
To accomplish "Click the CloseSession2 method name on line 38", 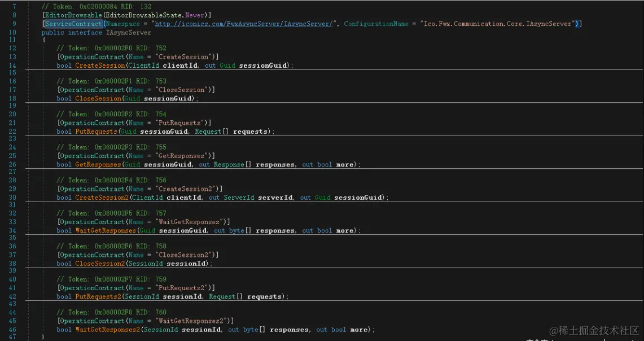I will 100,263.
